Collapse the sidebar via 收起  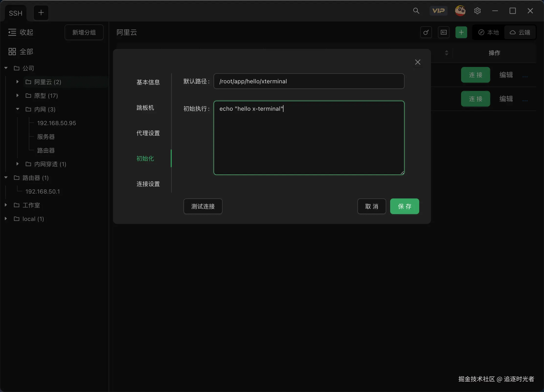pyautogui.click(x=21, y=32)
